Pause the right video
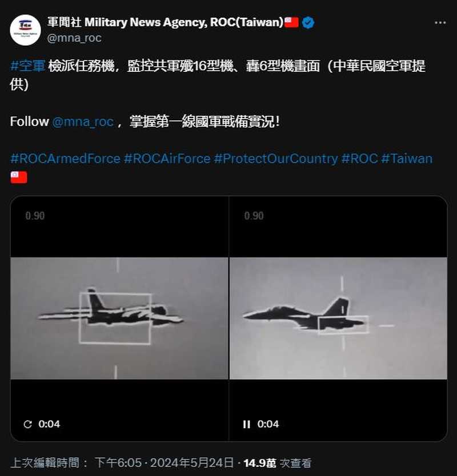 click(246, 424)
